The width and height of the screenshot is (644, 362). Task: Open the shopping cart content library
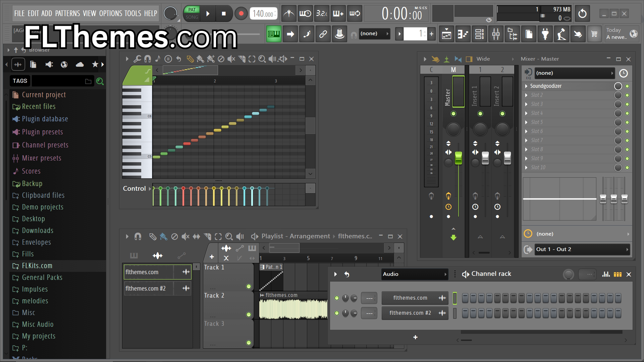pyautogui.click(x=594, y=34)
